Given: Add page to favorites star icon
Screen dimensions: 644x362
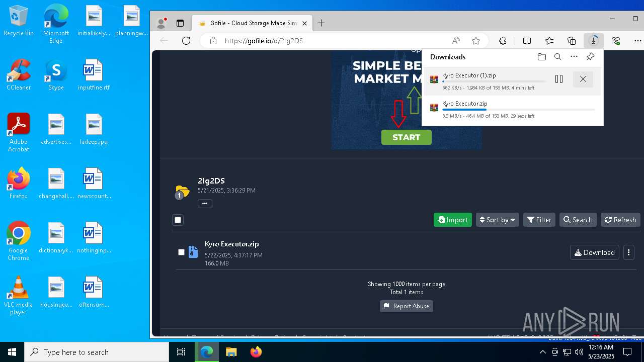Looking at the screenshot, I should 476,41.
